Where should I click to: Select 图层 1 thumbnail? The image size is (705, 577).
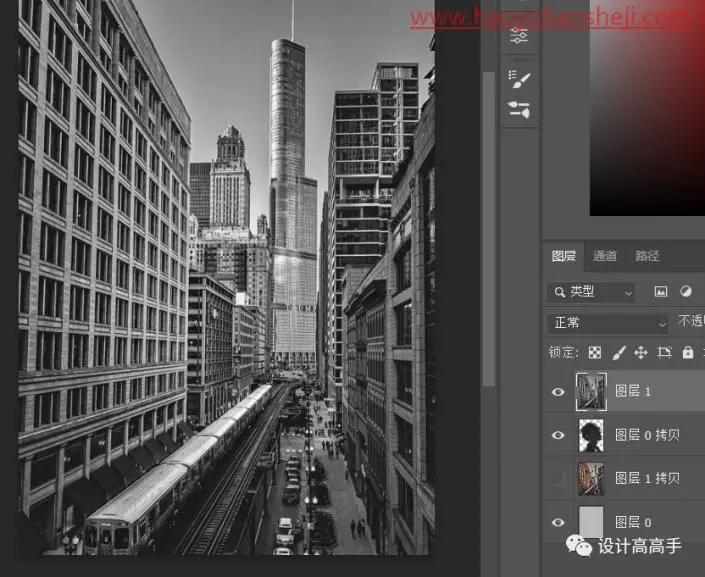[x=591, y=392]
